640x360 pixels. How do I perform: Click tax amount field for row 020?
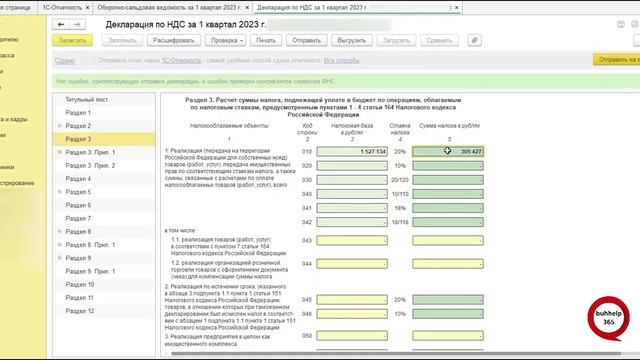(448, 166)
